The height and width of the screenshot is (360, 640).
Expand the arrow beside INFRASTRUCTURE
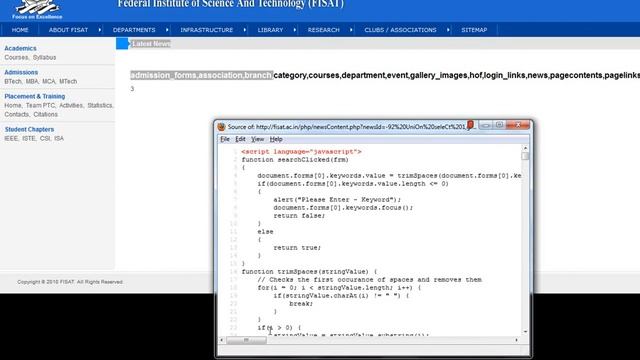(x=244, y=30)
